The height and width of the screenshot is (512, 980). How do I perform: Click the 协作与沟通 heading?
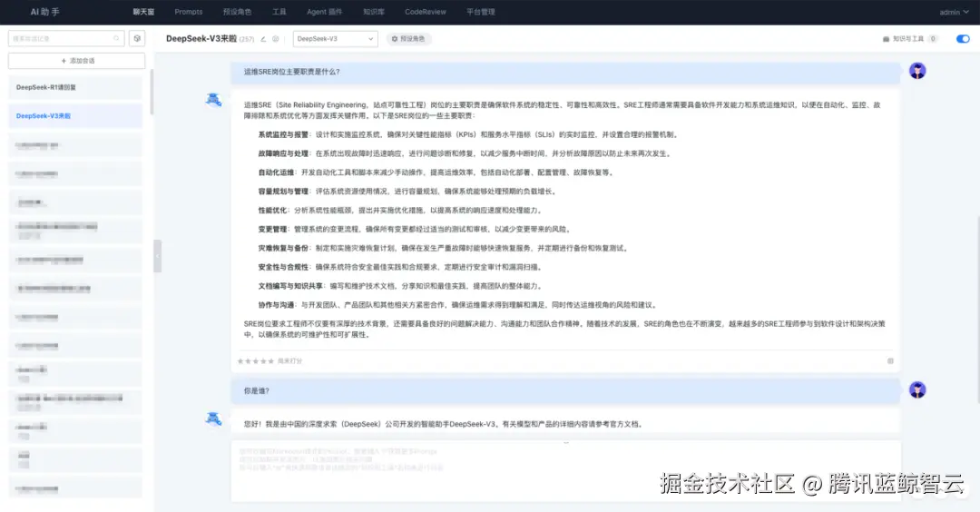(276, 305)
